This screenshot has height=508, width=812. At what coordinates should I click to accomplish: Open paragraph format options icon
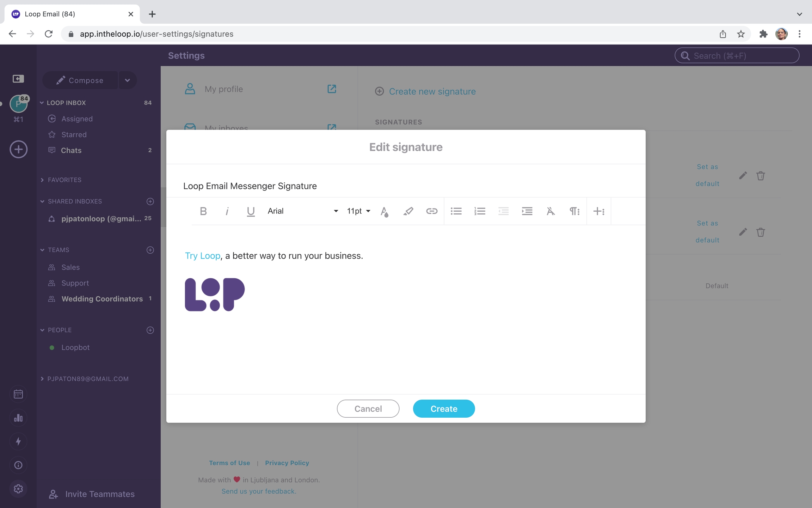(x=574, y=211)
